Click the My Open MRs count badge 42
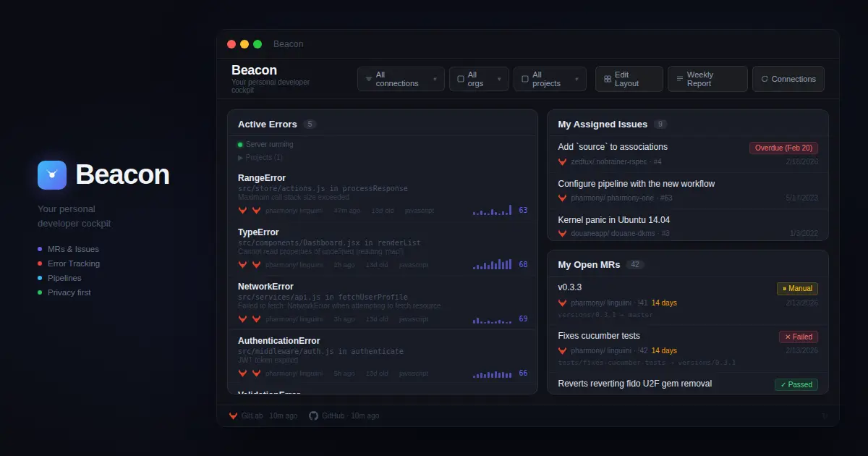Viewport: 868px width, 456px height. tap(636, 265)
